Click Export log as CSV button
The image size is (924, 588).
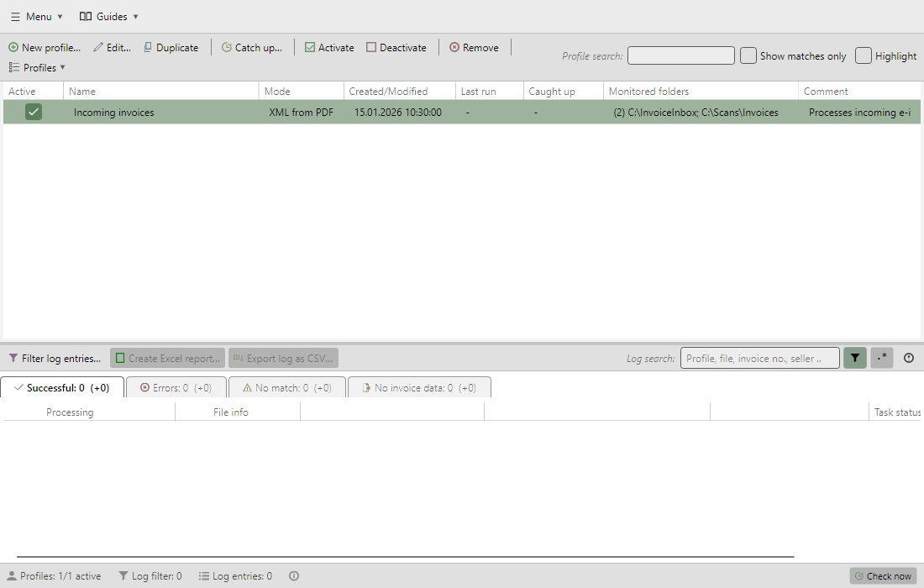pos(283,358)
